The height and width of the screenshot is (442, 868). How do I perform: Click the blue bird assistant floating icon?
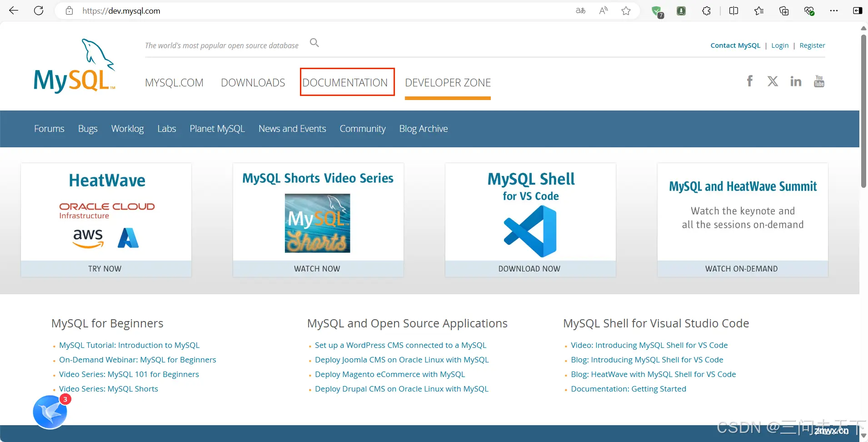coord(50,412)
